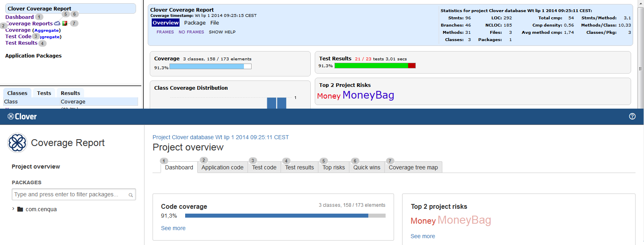Open the Coverage Reports link
Image resolution: width=644 pixels, height=245 pixels.
[x=29, y=23]
